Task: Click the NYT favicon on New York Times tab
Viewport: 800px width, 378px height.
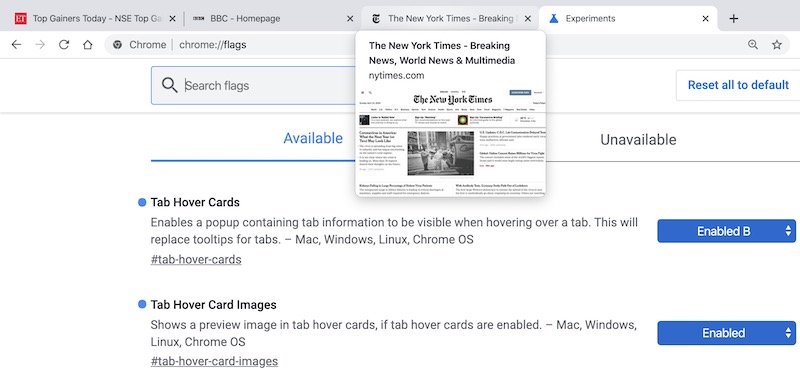Action: (x=376, y=19)
